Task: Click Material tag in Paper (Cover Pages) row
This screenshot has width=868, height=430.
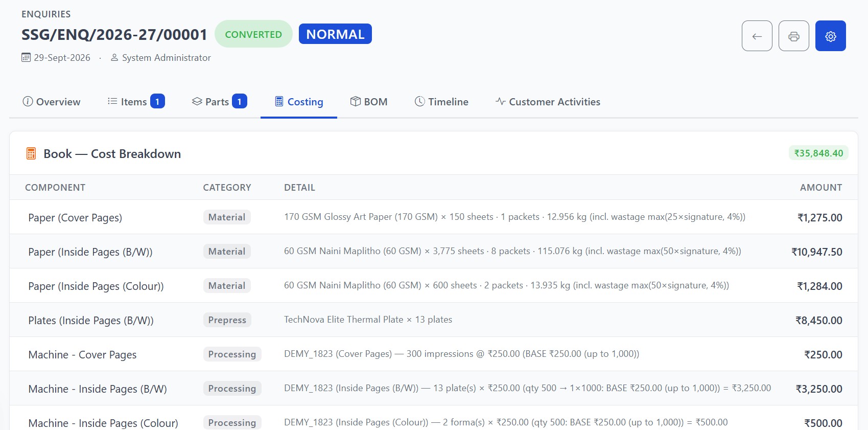Action: click(227, 217)
